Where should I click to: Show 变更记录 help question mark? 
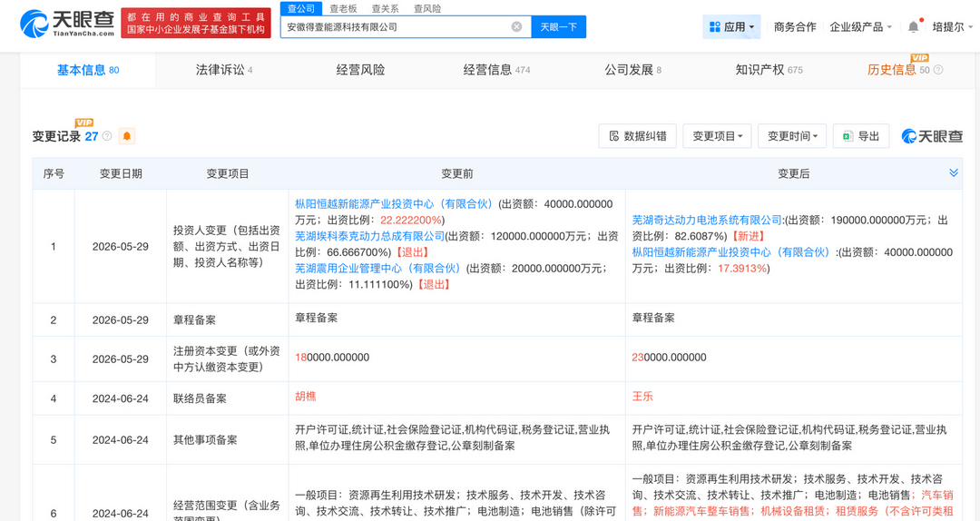click(107, 136)
